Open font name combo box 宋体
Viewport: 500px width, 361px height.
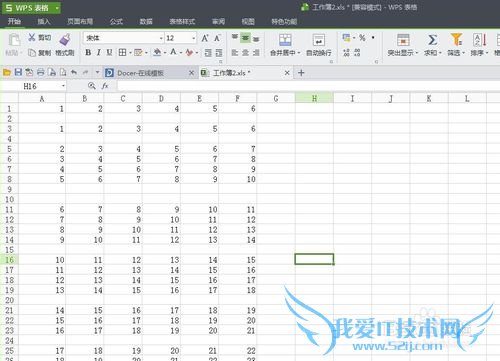[x=123, y=38]
